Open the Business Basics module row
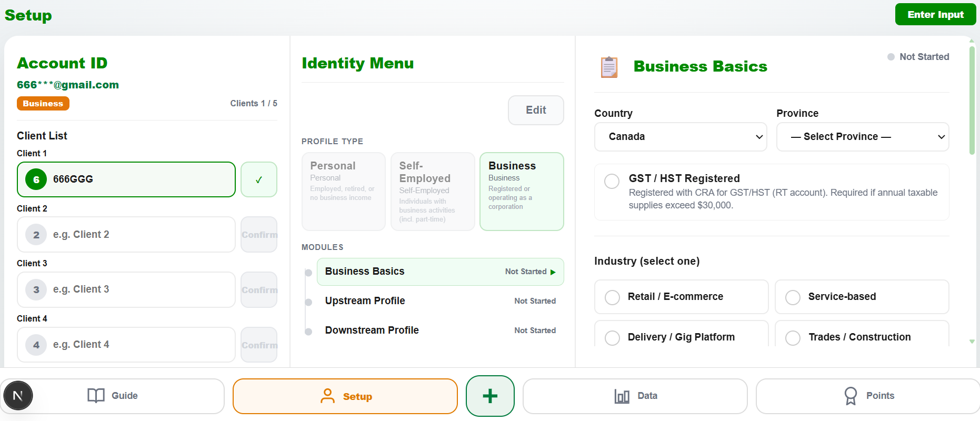980x421 pixels. (439, 272)
